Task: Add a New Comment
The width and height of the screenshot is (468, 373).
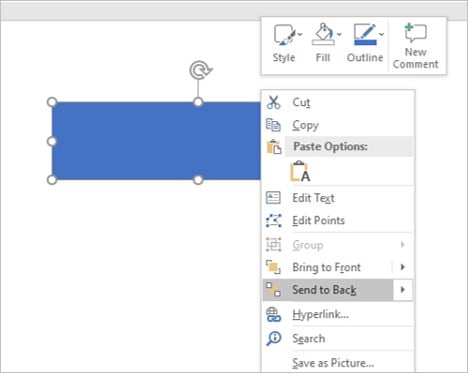Action: [x=415, y=46]
